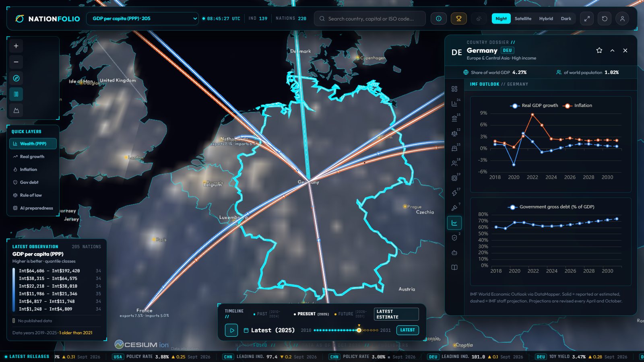
Task: Focus the country search input field
Action: tap(370, 19)
